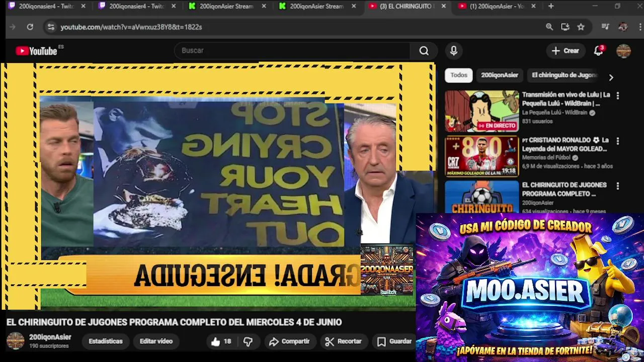Click the Guardar save button
The image size is (644, 362).
(395, 341)
